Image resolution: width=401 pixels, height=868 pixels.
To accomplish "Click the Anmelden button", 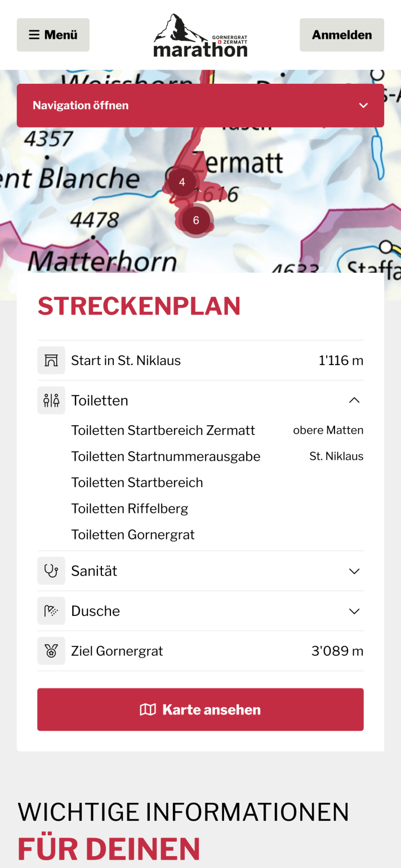I will (x=342, y=35).
